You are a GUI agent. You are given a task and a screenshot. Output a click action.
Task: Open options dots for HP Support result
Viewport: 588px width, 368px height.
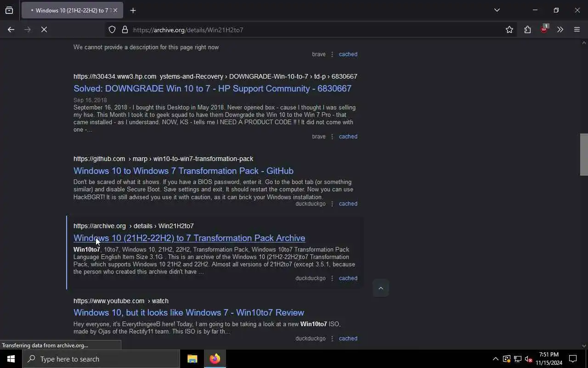pos(332,137)
